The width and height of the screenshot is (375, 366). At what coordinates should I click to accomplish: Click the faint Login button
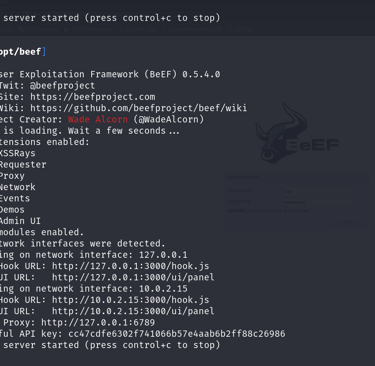pos(348,222)
